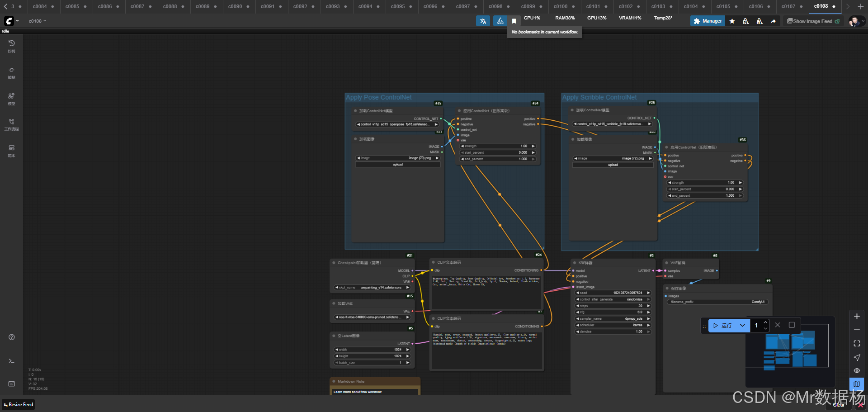
Task: Collapse the empty Latent image node via its dot
Action: [334, 336]
